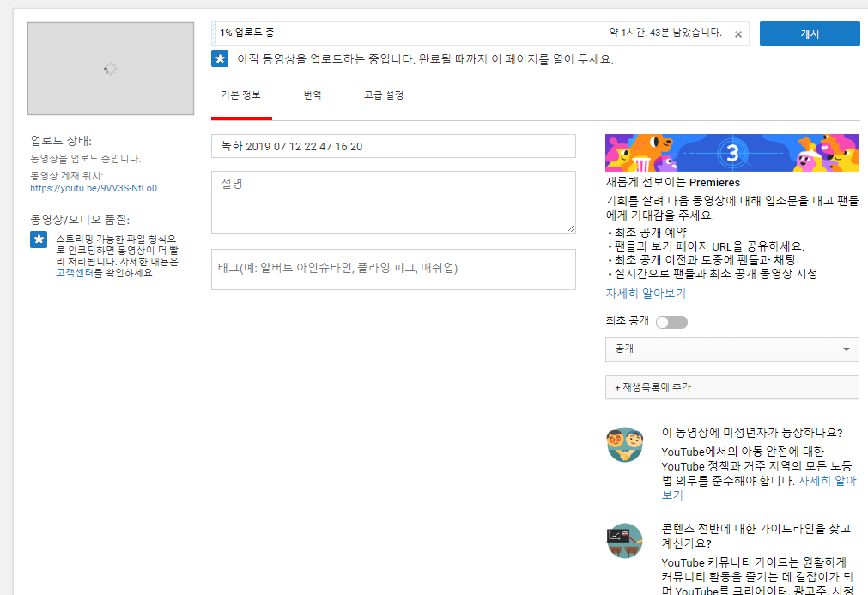Image resolution: width=868 pixels, height=595 pixels.
Task: Click the child safety cartoon icon
Action: pos(625,445)
